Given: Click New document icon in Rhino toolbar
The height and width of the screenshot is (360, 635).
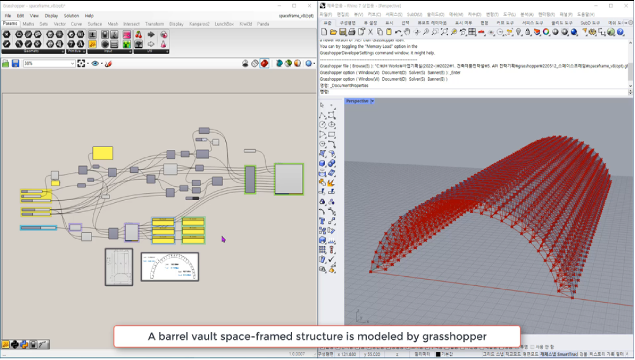Looking at the screenshot, I should [324, 32].
